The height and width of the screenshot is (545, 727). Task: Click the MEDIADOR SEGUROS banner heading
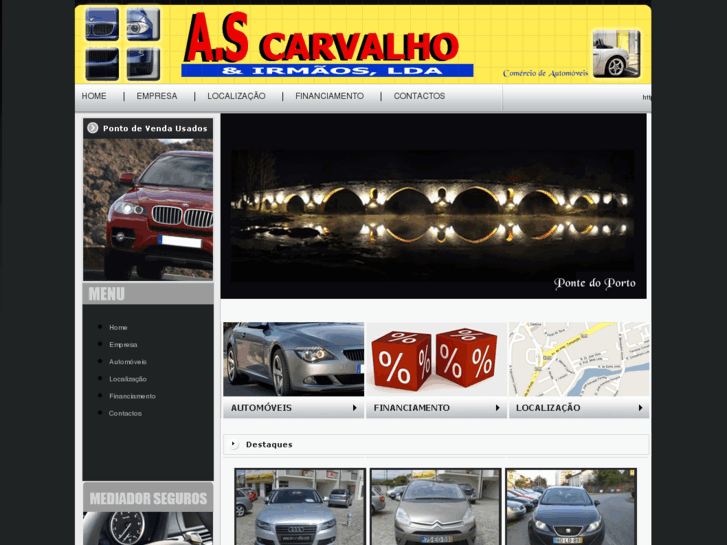click(x=148, y=498)
